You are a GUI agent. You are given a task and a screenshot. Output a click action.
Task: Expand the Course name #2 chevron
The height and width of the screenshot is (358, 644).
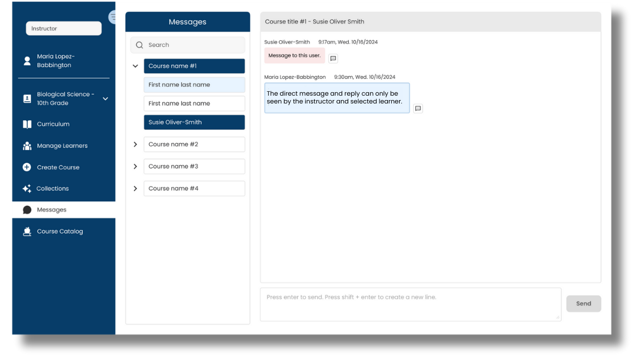click(x=135, y=144)
